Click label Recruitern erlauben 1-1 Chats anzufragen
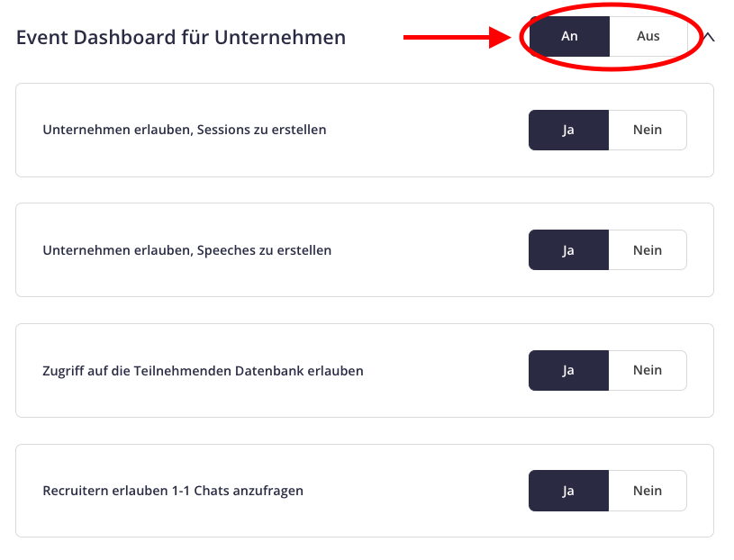The image size is (734, 560). click(x=173, y=491)
